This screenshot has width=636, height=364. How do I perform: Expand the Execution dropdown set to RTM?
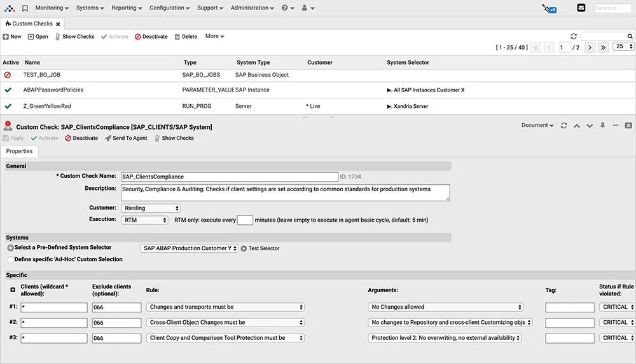[x=144, y=220]
